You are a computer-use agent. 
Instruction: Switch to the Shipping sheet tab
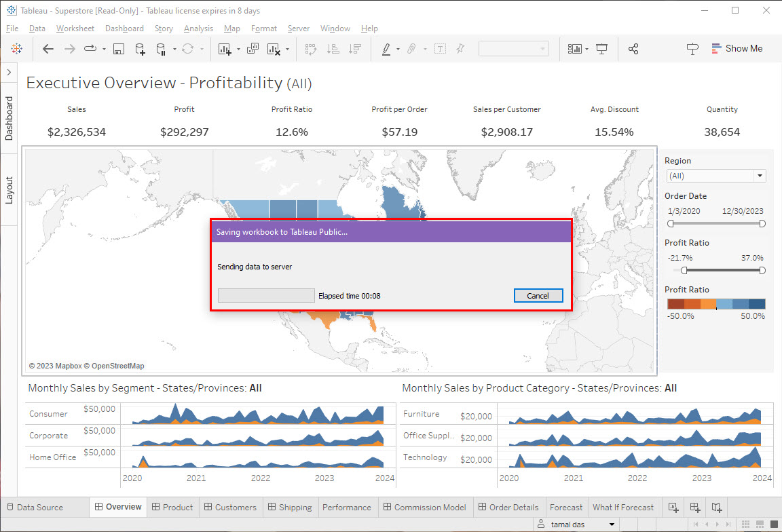(x=290, y=507)
